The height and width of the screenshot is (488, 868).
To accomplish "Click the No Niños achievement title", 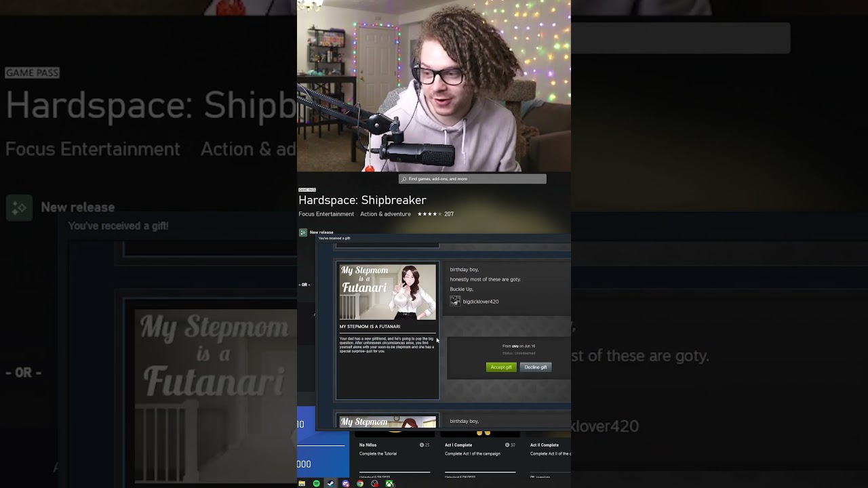I will click(368, 445).
